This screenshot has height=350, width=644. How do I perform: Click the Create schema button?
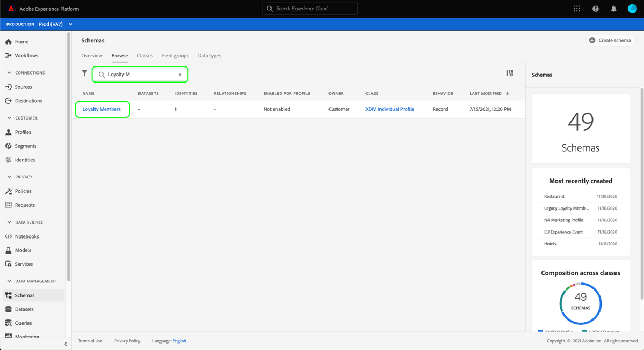(610, 40)
